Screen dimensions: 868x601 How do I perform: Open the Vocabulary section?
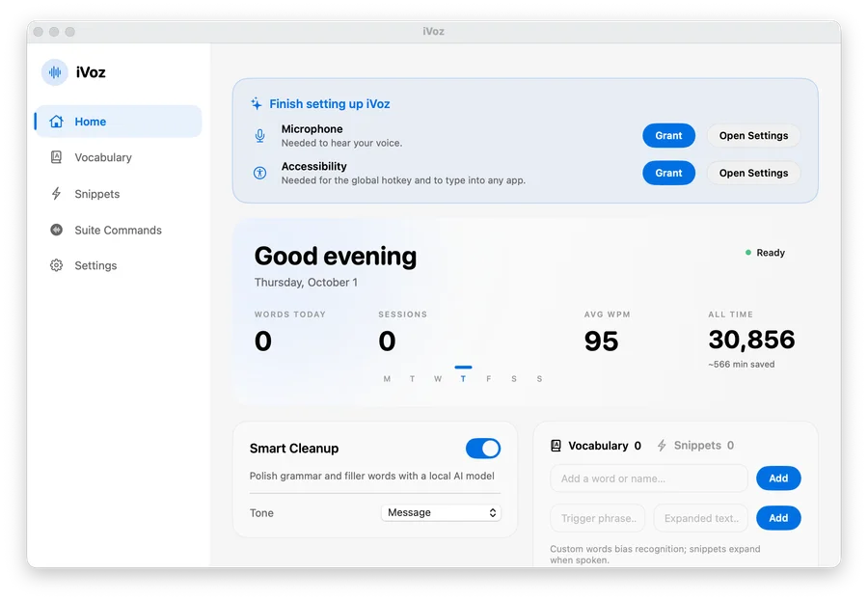119,157
